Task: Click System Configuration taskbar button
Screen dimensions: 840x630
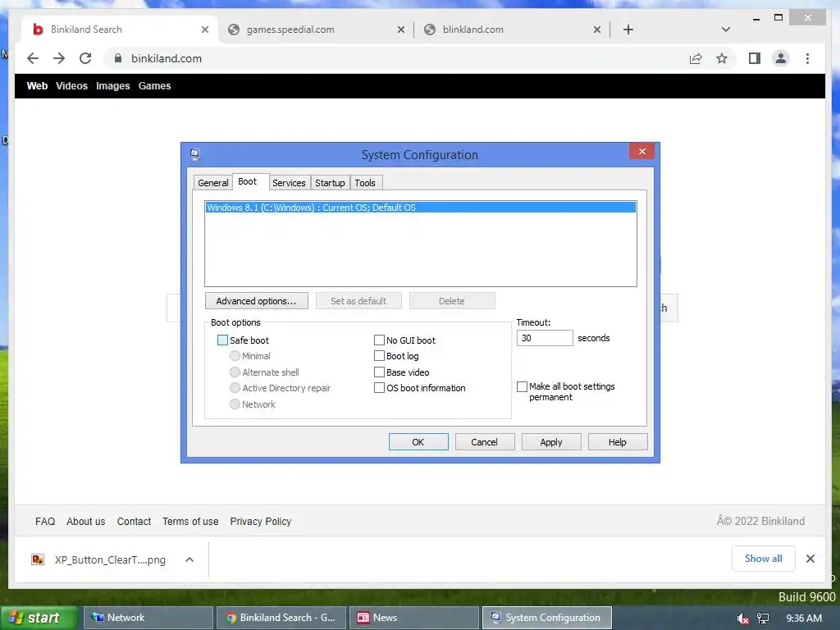Action: tap(547, 618)
